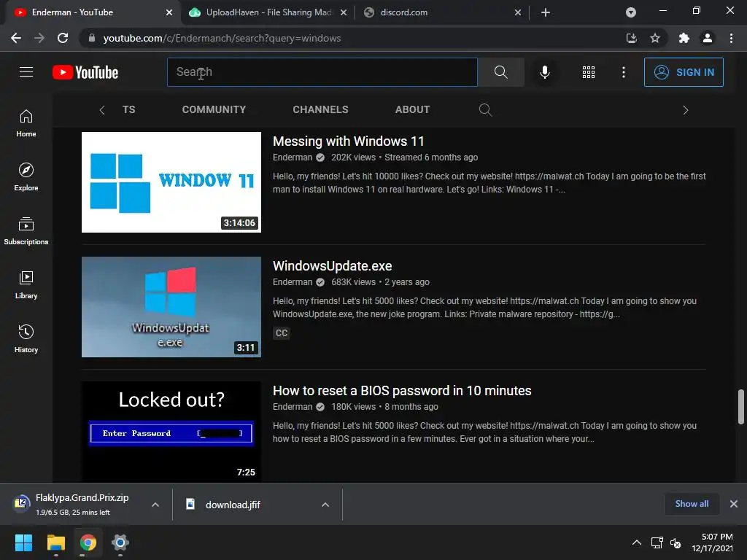This screenshot has width=747, height=560.
Task: Click the YouTube logo
Action: click(x=85, y=72)
